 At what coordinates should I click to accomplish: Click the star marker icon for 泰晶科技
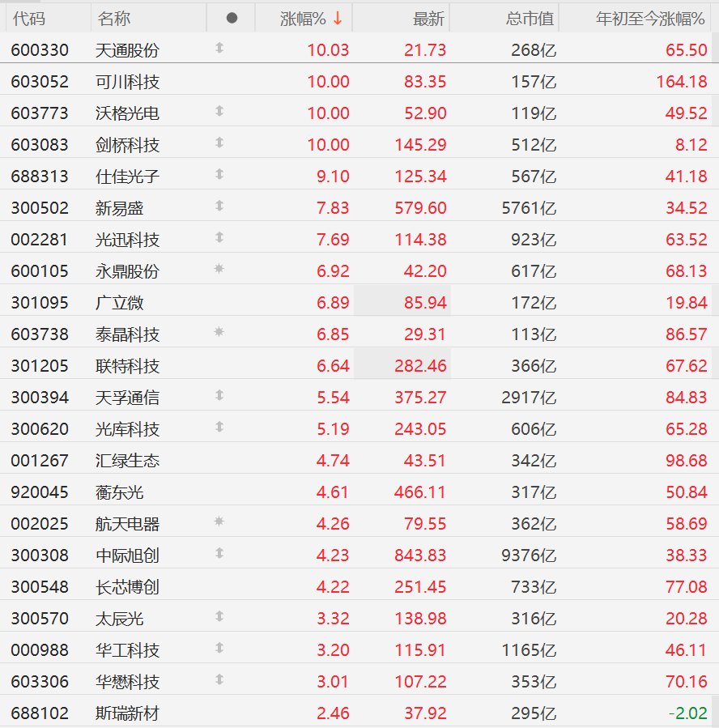(x=219, y=332)
